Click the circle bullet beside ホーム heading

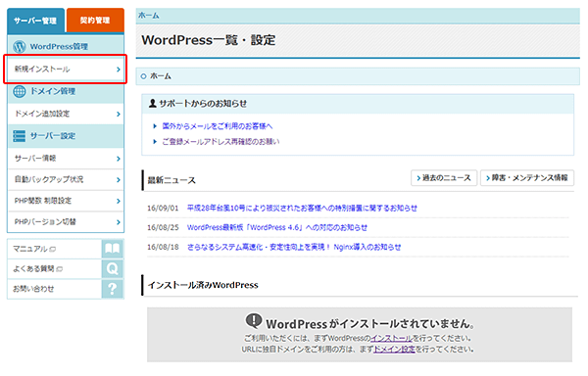[143, 76]
